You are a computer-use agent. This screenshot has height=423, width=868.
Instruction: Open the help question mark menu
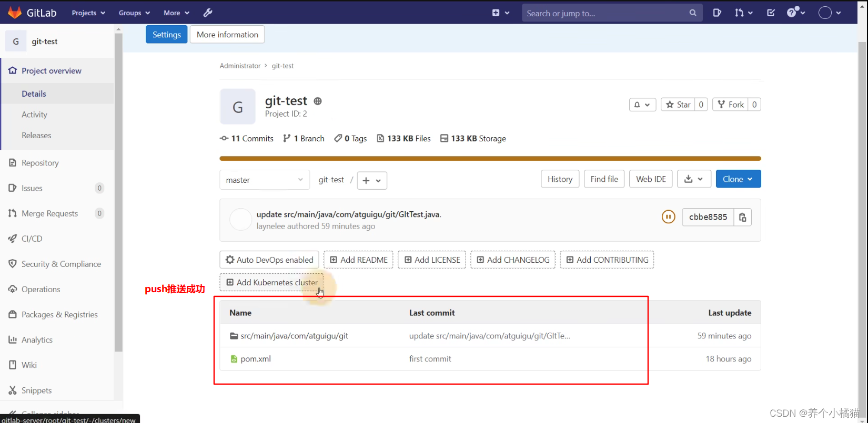tap(796, 13)
